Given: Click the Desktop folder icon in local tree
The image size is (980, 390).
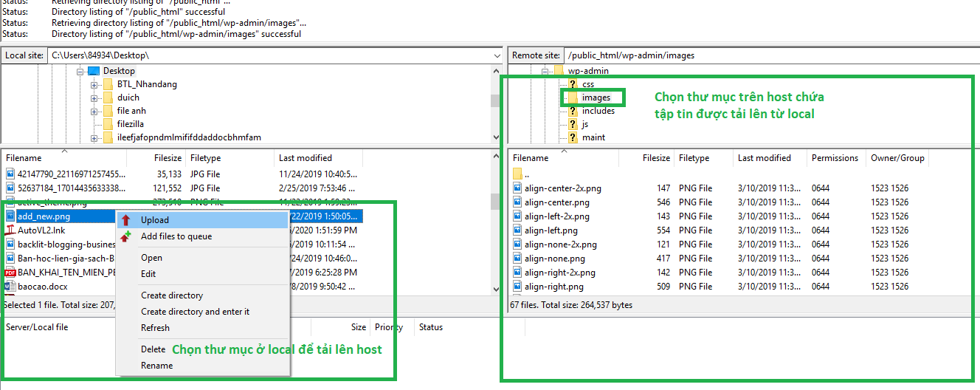Looking at the screenshot, I should click(x=94, y=71).
